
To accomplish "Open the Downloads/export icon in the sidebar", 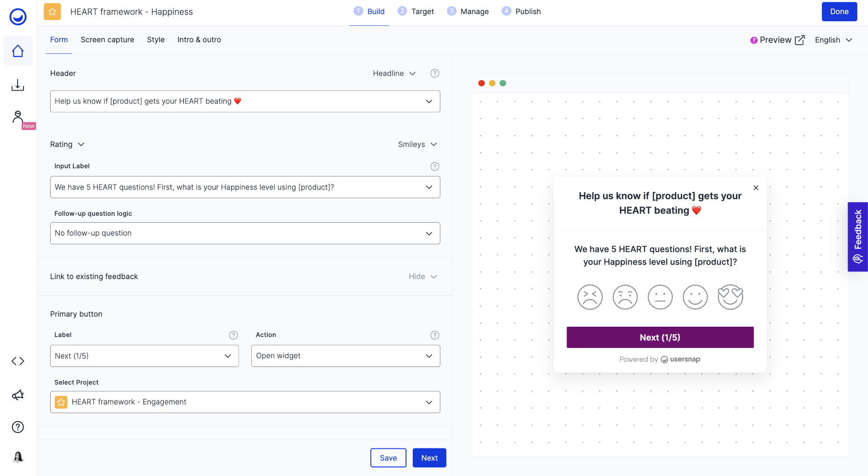I will point(18,85).
